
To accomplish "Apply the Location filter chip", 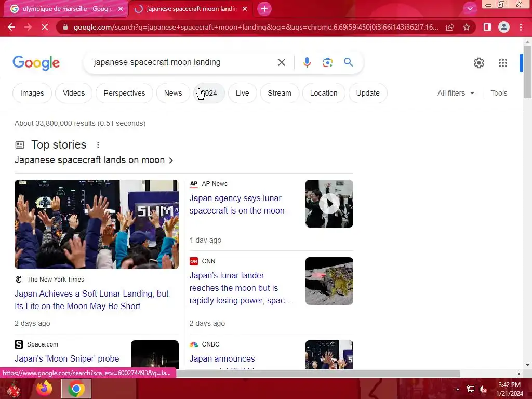I will tap(323, 93).
